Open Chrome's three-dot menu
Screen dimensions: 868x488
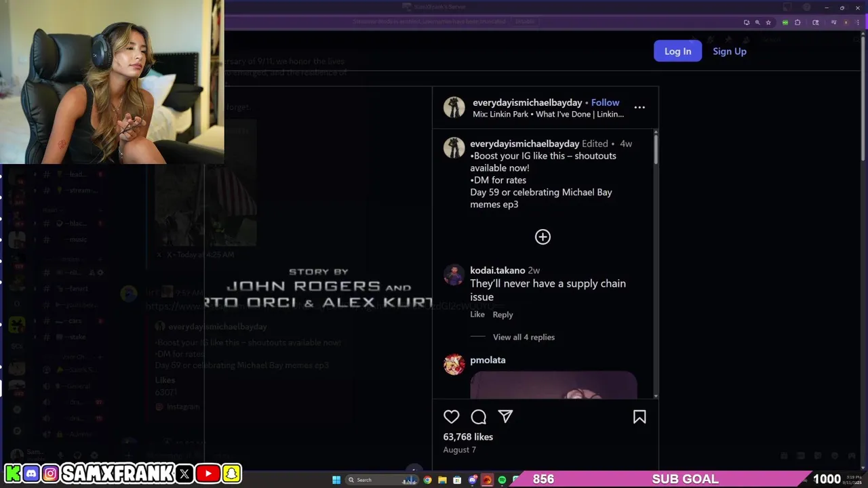pos(857,22)
